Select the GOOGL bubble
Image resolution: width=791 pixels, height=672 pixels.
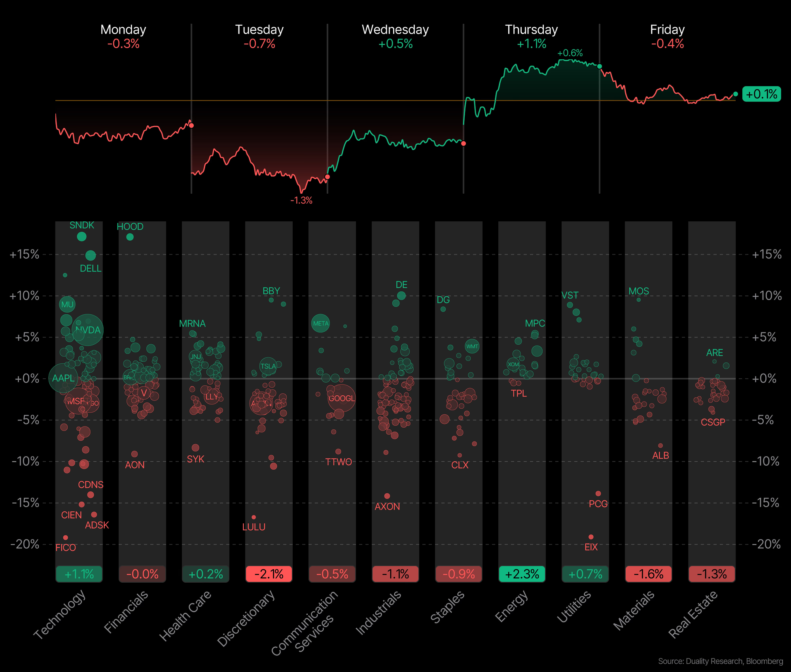(342, 398)
